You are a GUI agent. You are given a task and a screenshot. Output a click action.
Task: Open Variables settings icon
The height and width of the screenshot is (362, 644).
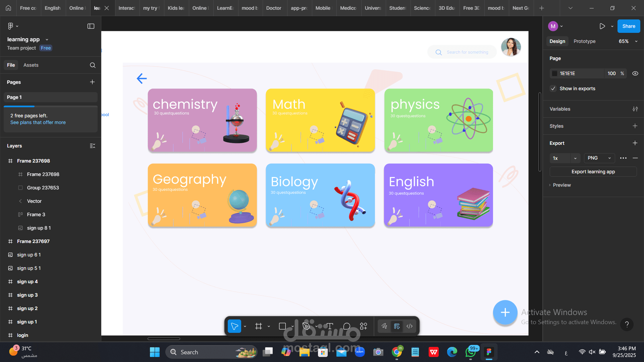tap(635, 109)
